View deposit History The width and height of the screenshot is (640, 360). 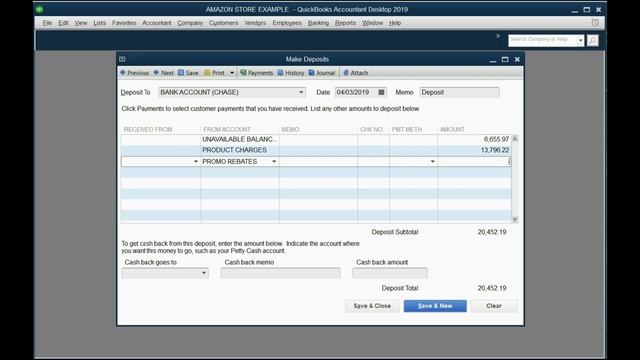291,73
